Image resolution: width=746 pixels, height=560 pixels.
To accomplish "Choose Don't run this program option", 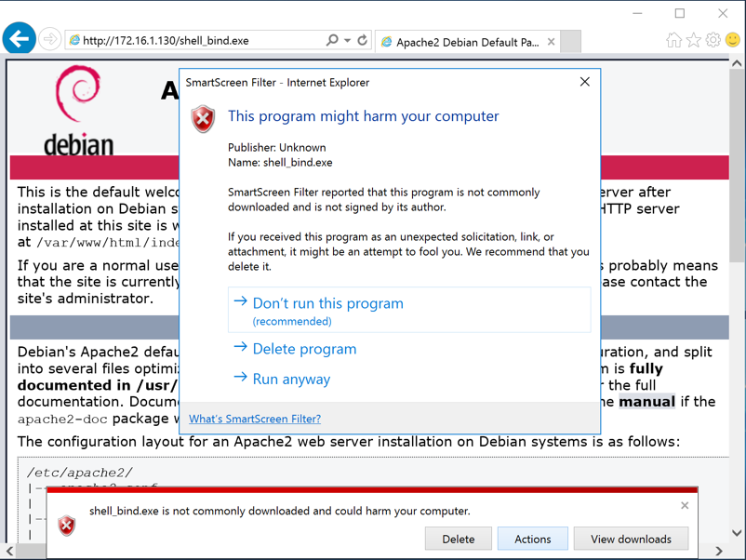I will 409,310.
